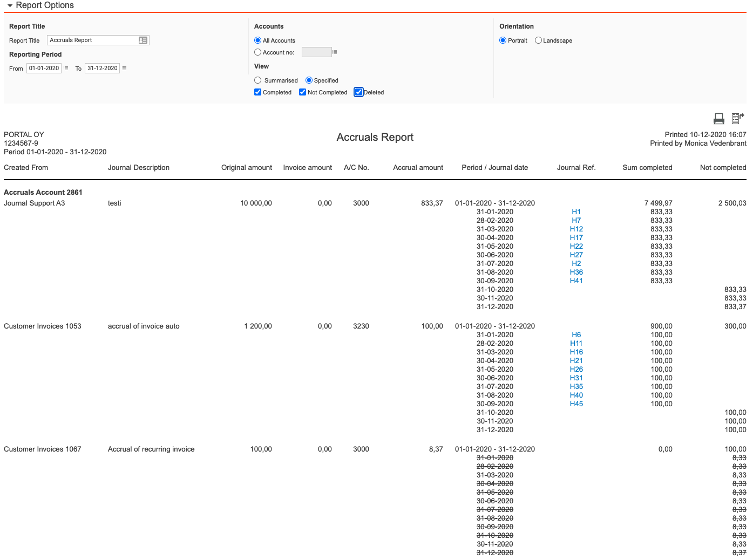Viewport: 753px width, 560px height.
Task: Open journal reference H36
Action: 576,272
